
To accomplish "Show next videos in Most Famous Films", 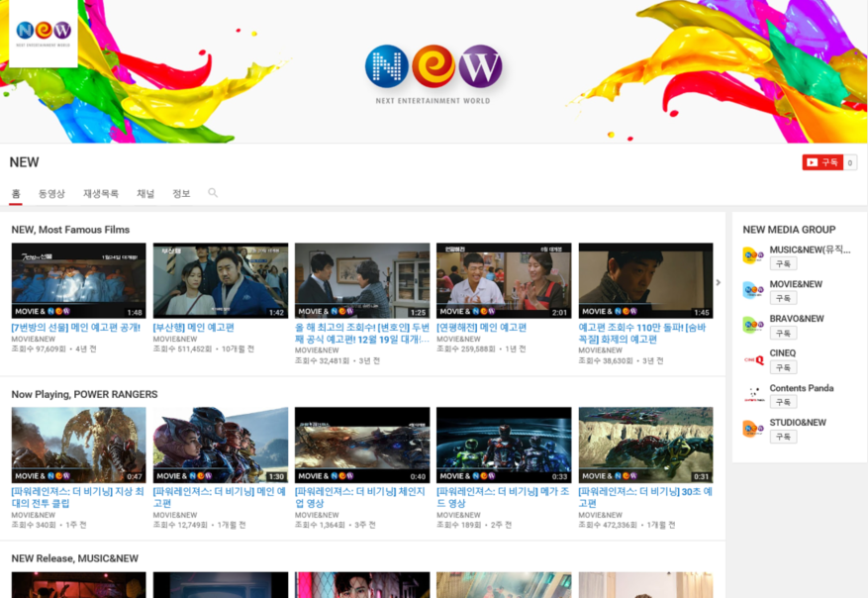I will point(718,282).
